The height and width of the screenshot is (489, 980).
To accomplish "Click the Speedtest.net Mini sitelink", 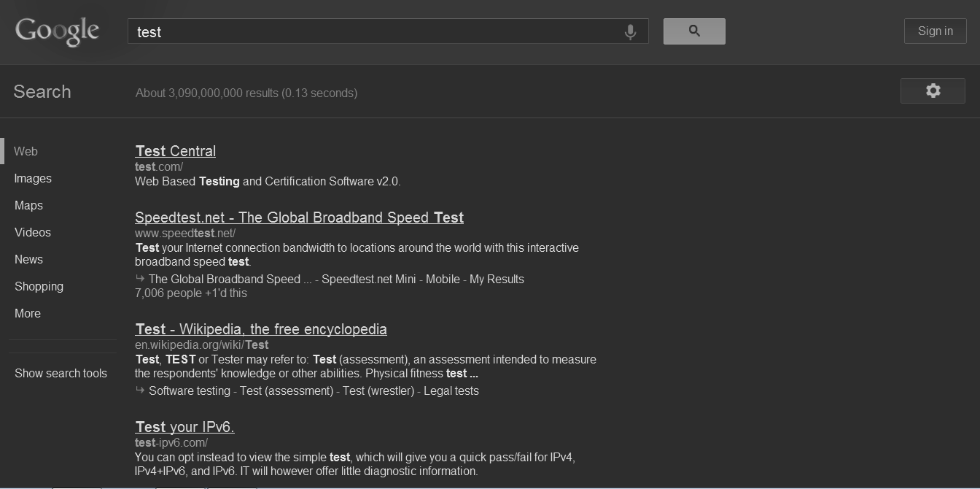I will [x=369, y=279].
